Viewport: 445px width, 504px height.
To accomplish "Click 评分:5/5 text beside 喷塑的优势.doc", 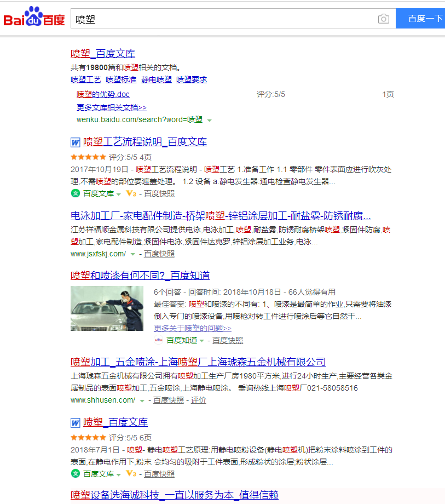I will (270, 94).
